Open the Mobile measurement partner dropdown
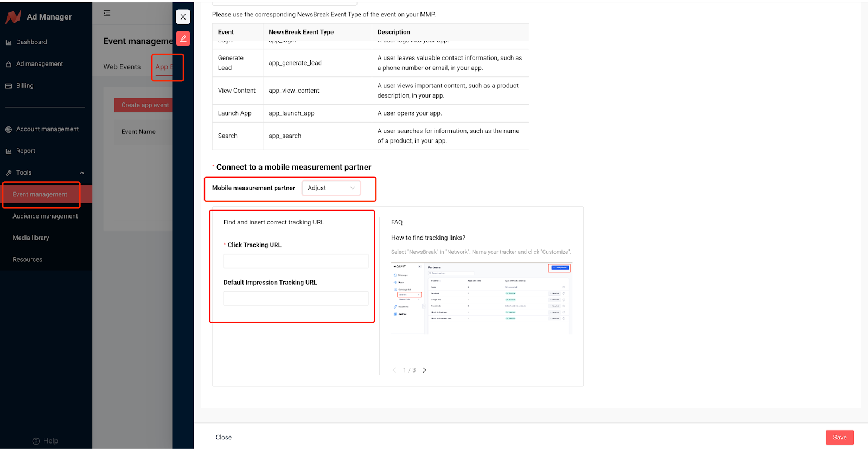 click(331, 188)
